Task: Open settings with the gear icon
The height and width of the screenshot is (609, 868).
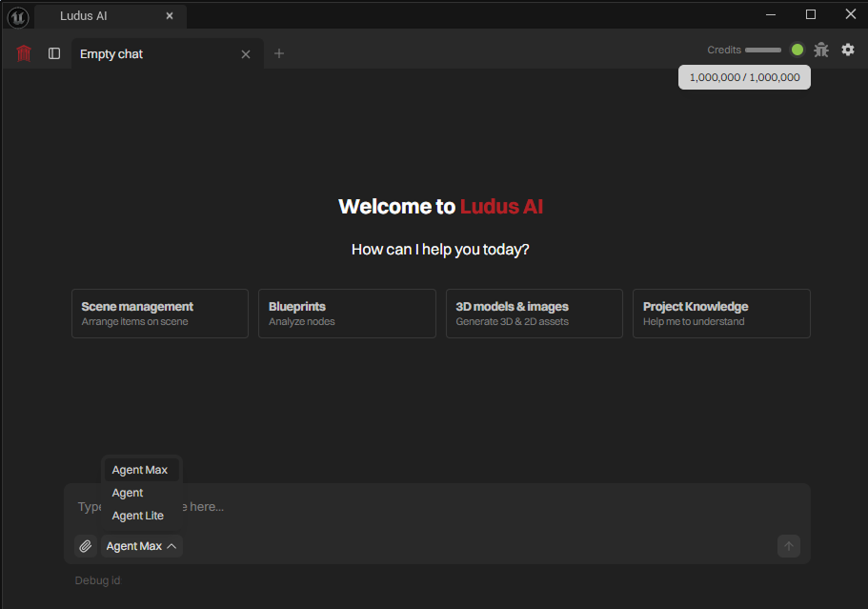Action: click(848, 50)
